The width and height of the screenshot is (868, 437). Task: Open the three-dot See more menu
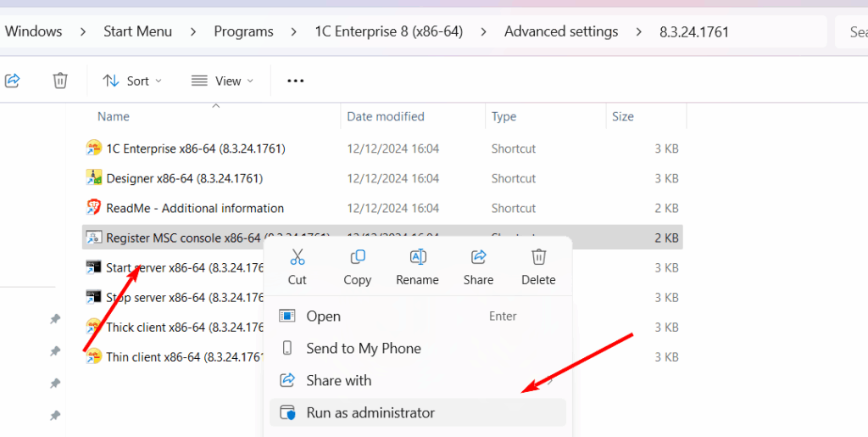click(x=296, y=81)
